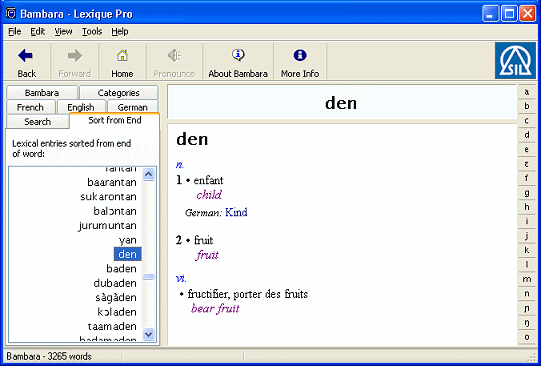Click the Forward arrow button
Screen dimensions: 541x366
(x=75, y=63)
